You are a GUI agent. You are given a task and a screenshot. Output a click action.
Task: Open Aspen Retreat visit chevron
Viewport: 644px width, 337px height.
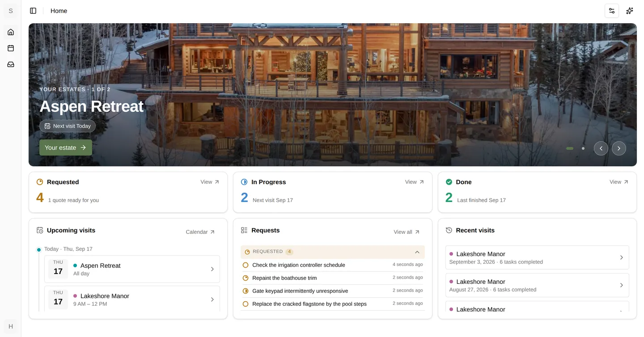[212, 269]
